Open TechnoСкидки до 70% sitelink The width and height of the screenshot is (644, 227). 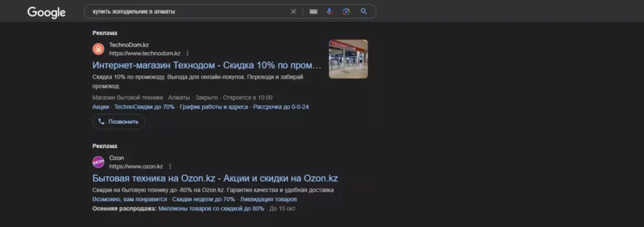point(144,107)
